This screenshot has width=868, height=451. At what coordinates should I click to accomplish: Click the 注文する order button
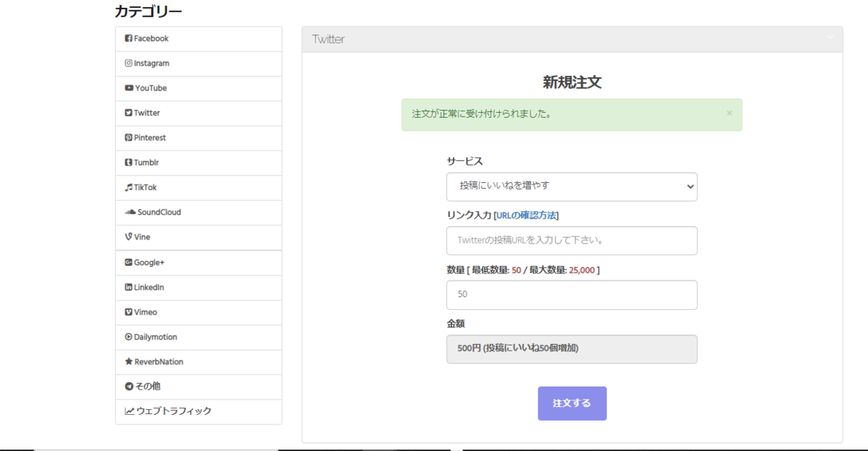[572, 403]
